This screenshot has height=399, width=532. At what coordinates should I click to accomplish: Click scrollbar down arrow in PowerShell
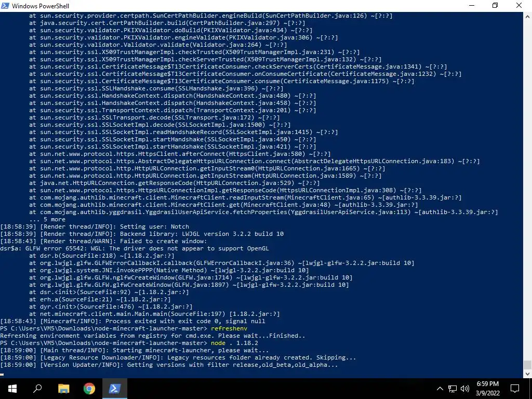528,374
